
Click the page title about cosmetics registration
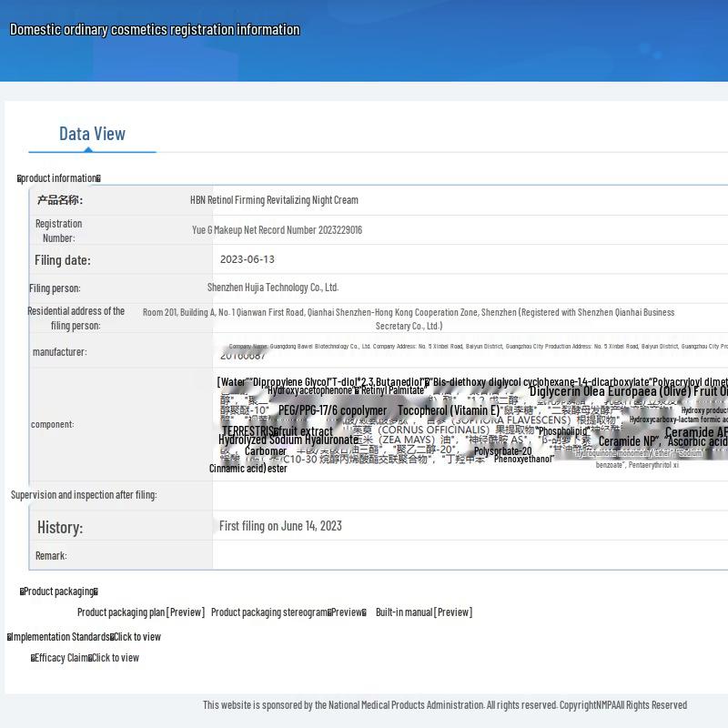coord(155,30)
